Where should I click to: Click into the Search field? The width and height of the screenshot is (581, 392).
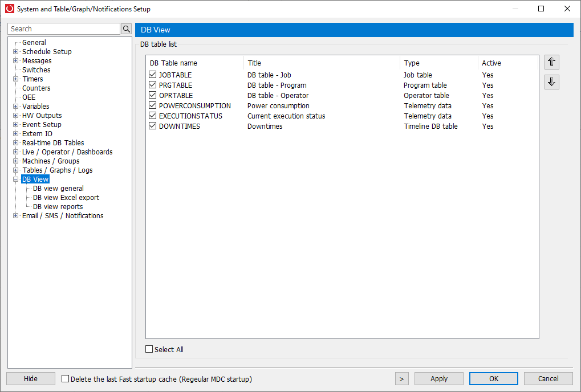click(64, 29)
